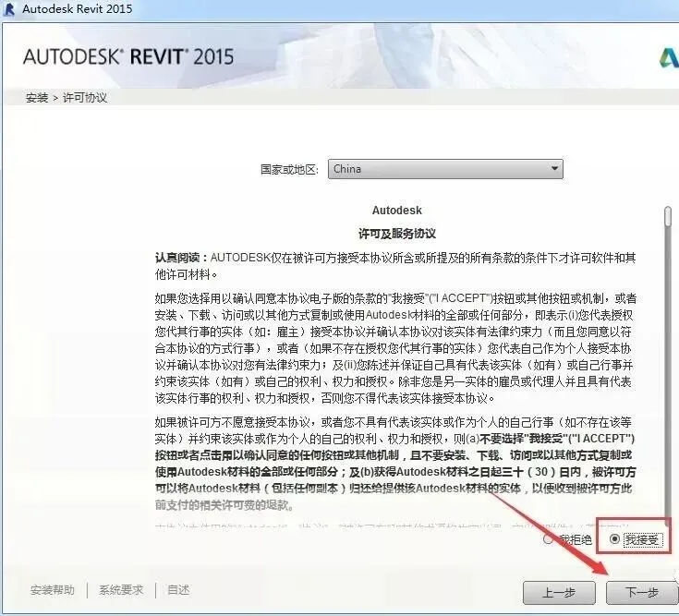
Task: Open the 系统要求 link
Action: (121, 589)
